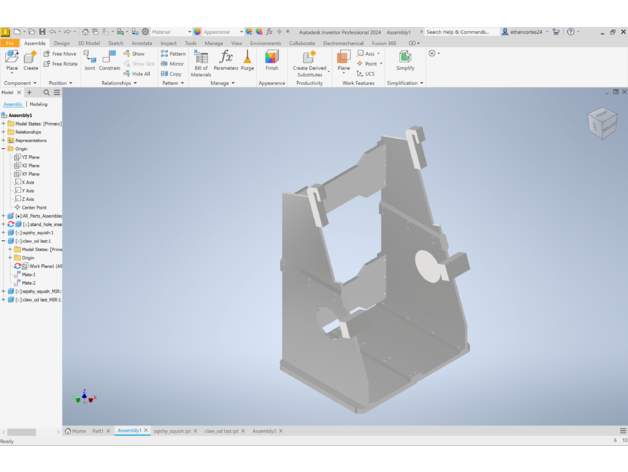
Task: Expand the Relationships folder node
Action: point(4,132)
